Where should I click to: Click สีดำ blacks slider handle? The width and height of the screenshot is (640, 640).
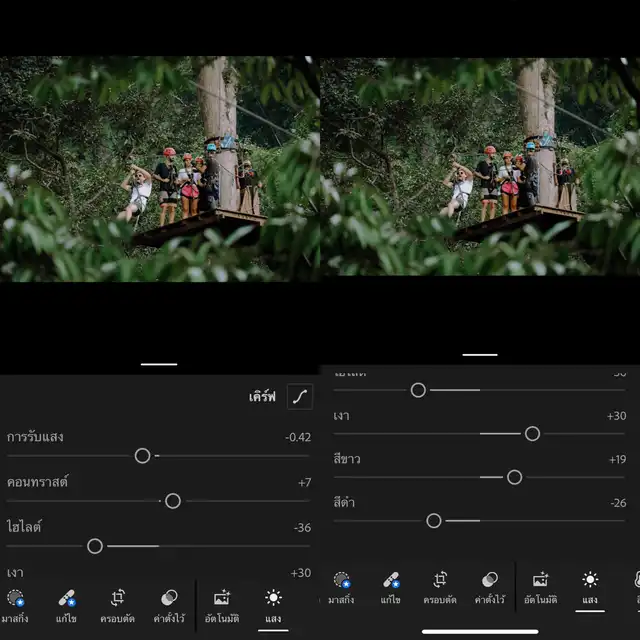point(434,521)
